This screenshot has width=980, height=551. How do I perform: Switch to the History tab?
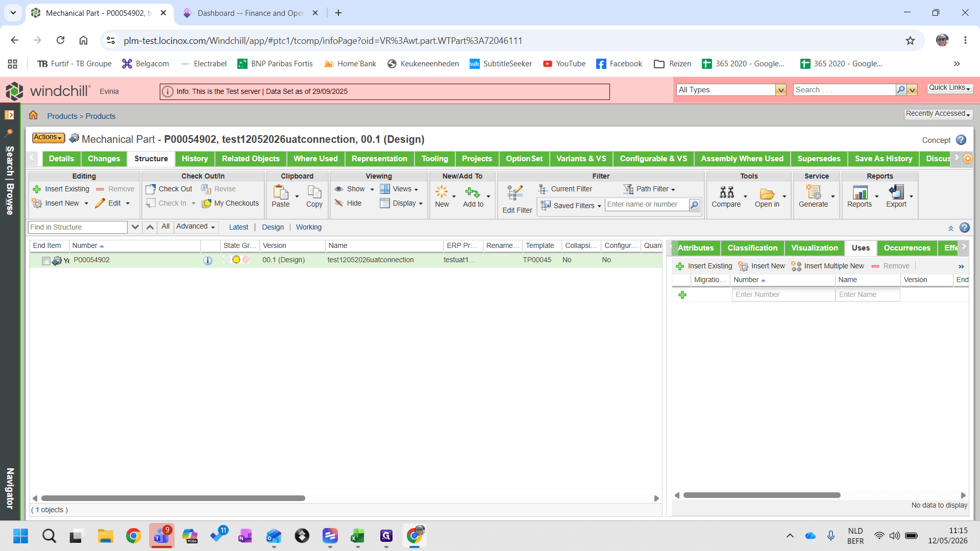194,159
